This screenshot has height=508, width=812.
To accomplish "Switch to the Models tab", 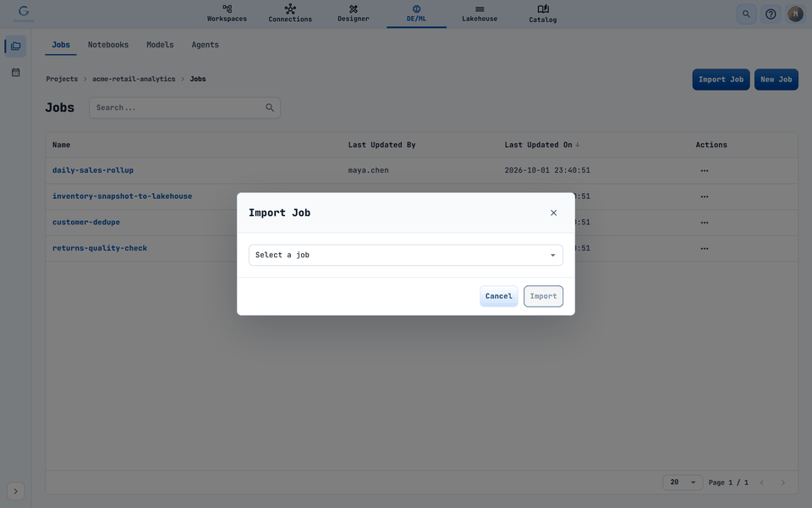I will pyautogui.click(x=160, y=45).
